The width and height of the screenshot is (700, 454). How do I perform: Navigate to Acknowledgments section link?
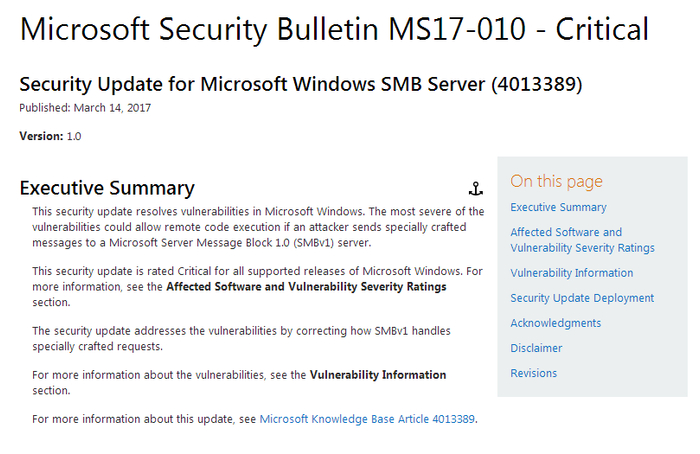click(555, 323)
